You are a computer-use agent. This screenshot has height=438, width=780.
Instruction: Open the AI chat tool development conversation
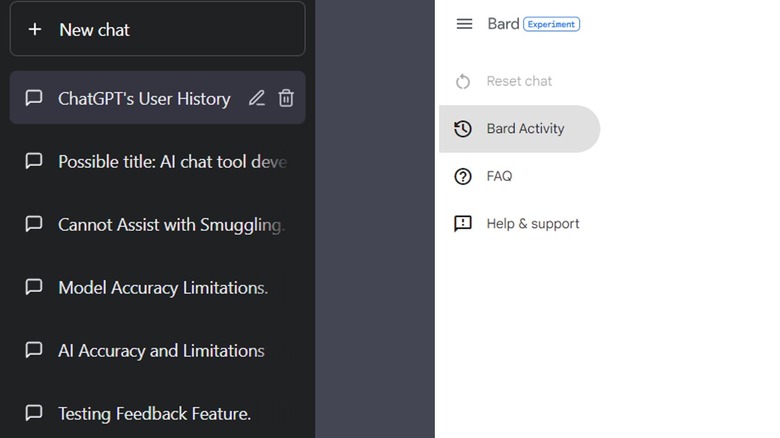click(172, 161)
